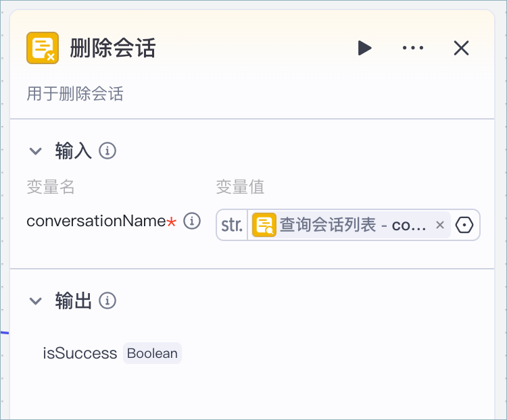The height and width of the screenshot is (420, 507).
Task: Click the 用于删除会话 description text
Action: [x=75, y=94]
